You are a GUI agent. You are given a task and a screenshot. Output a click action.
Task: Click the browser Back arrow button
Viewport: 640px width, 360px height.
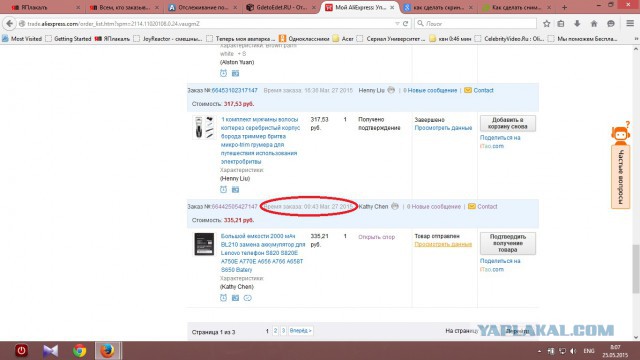click(x=9, y=24)
